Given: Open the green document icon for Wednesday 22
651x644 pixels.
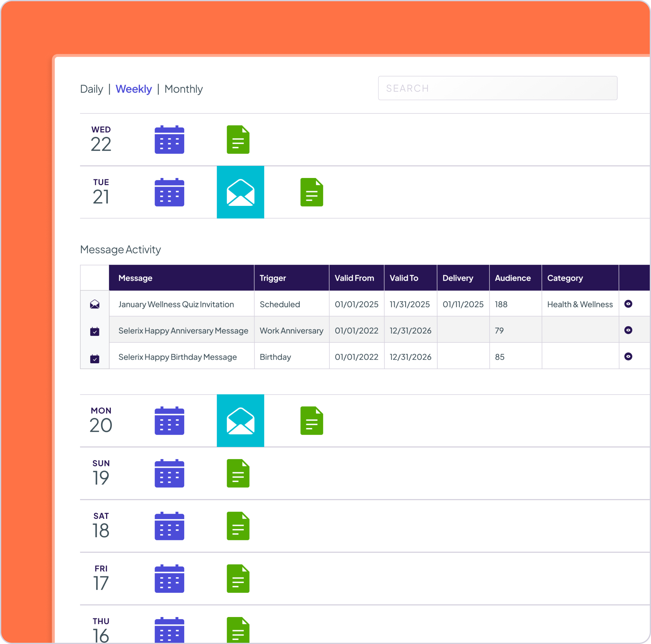Looking at the screenshot, I should pos(238,139).
